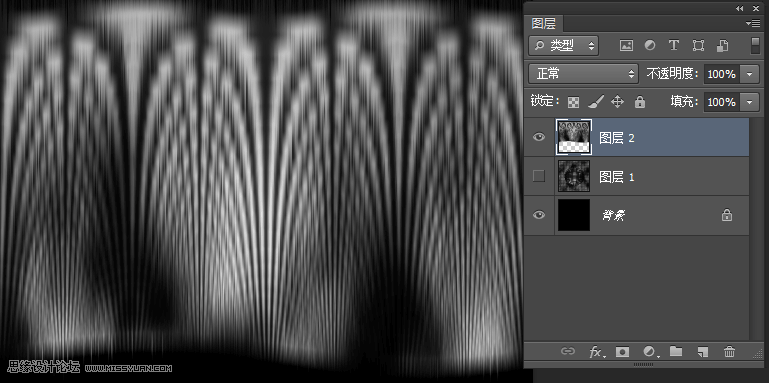Hide the background layer eye icon
Viewport: 769px width, 383px height.
[539, 215]
